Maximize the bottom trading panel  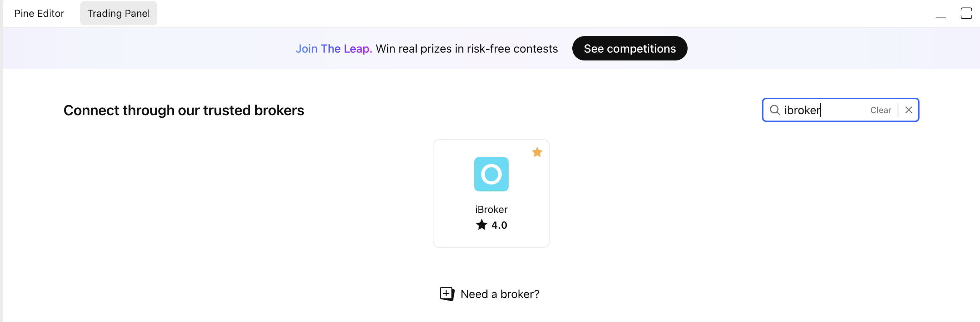click(966, 13)
